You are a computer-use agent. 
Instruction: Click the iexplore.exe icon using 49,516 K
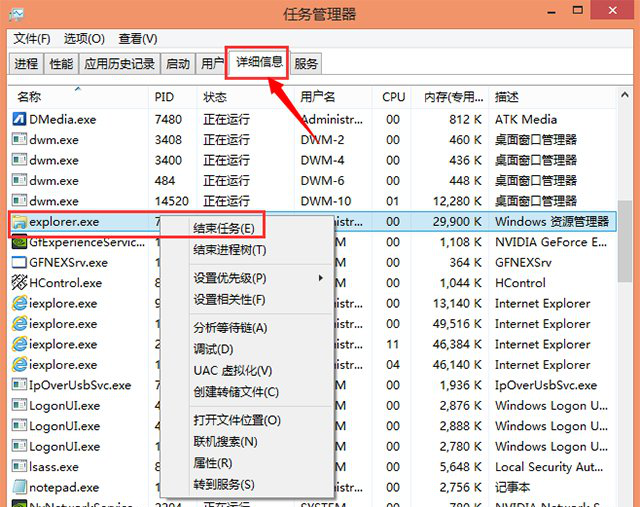coord(19,324)
